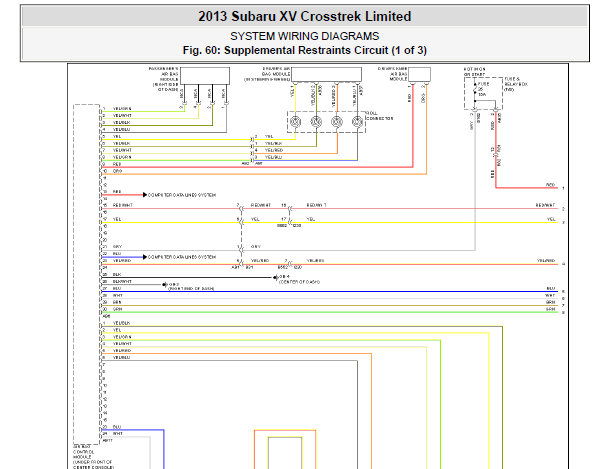Click the "2013 Subaru XV Crosstrek Limited" title

click(305, 16)
